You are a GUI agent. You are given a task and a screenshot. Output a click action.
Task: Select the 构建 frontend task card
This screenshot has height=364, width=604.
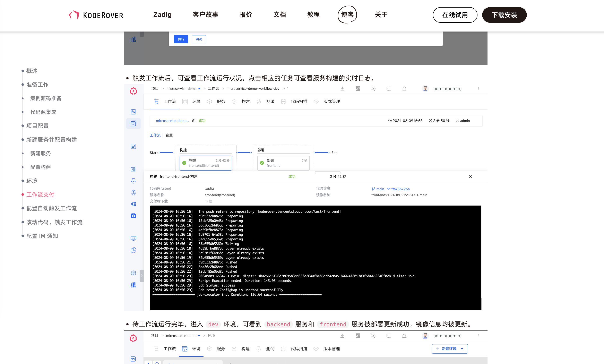(206, 163)
